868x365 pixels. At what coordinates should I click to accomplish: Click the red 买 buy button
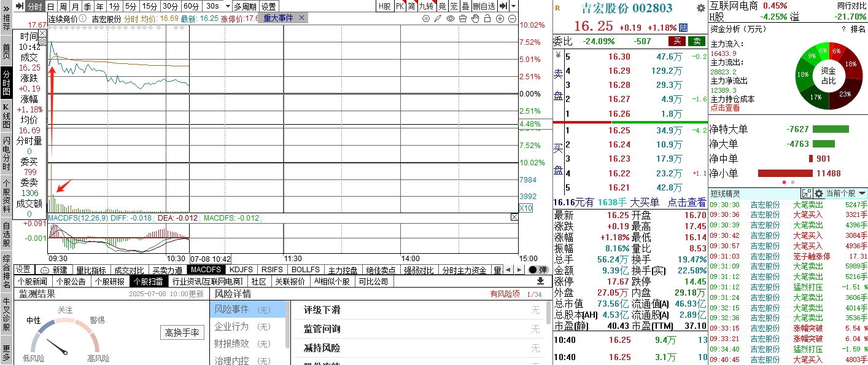677,41
